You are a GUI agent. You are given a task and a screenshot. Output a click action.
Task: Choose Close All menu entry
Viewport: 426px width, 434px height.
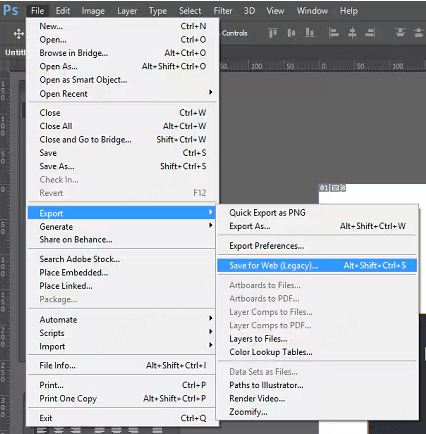pos(122,126)
